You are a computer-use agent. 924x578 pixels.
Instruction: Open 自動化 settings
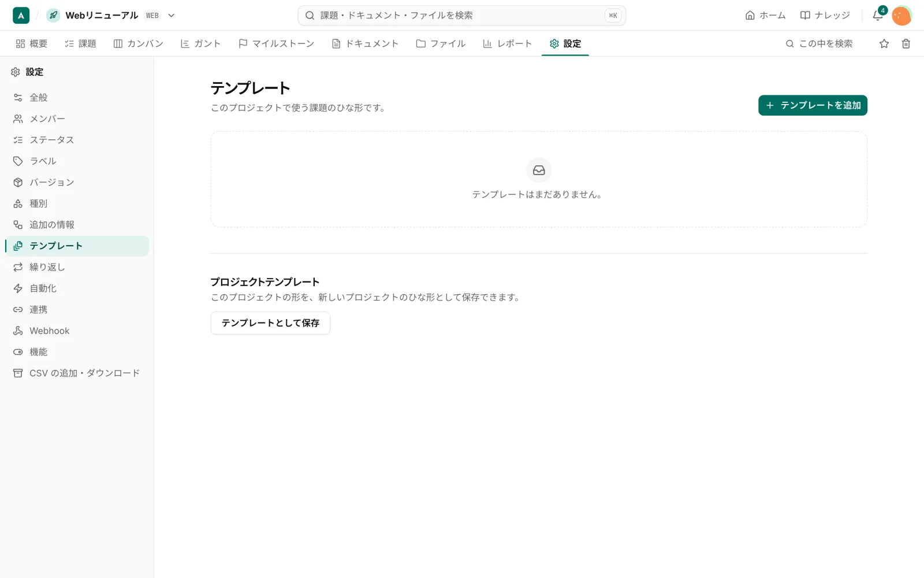click(x=77, y=288)
